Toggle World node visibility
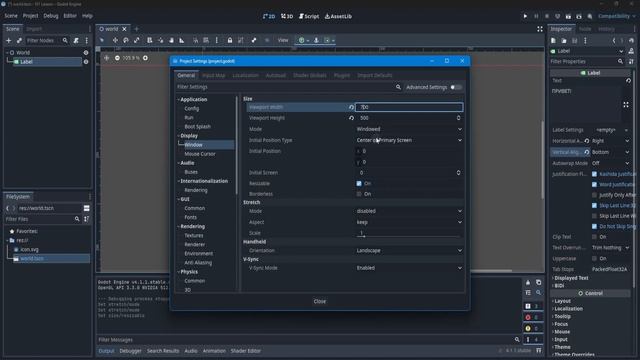This screenshot has height=360, width=640. click(86, 53)
